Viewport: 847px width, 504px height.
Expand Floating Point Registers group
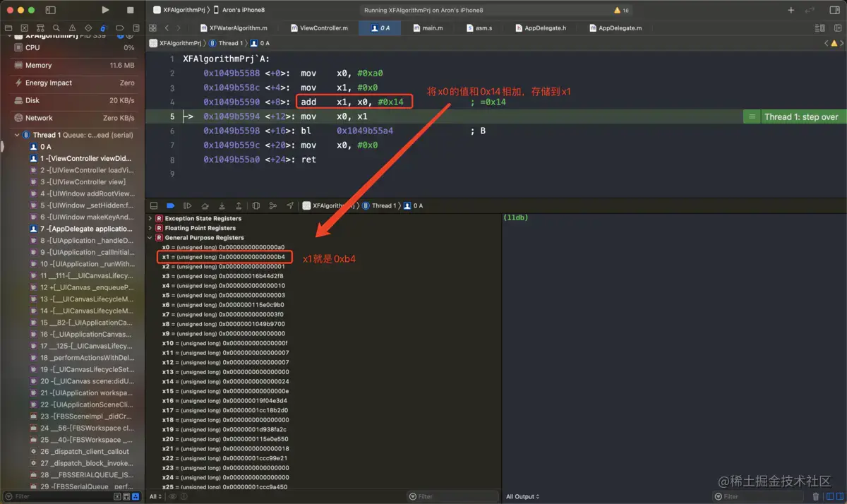pyautogui.click(x=150, y=229)
